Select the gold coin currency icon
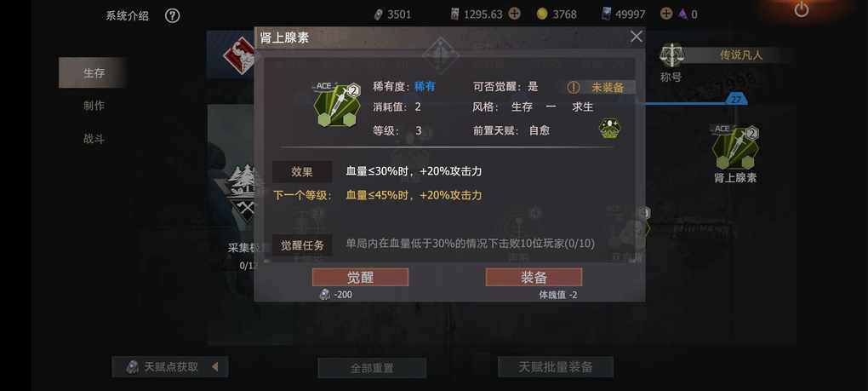 542,14
